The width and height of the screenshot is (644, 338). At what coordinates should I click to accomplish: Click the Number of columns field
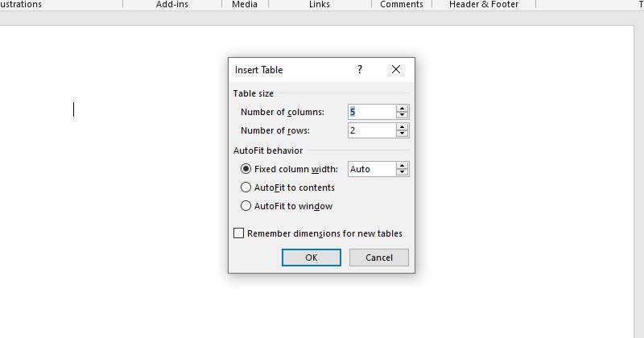click(372, 112)
